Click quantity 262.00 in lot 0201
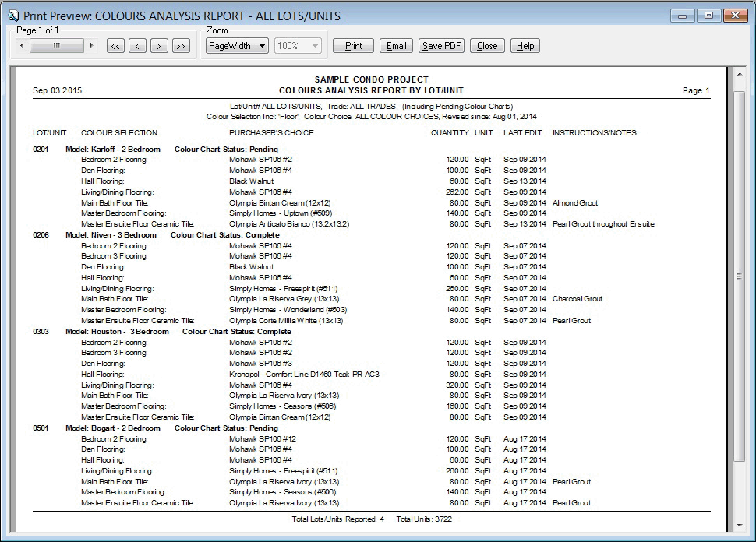756x542 pixels. 457,192
